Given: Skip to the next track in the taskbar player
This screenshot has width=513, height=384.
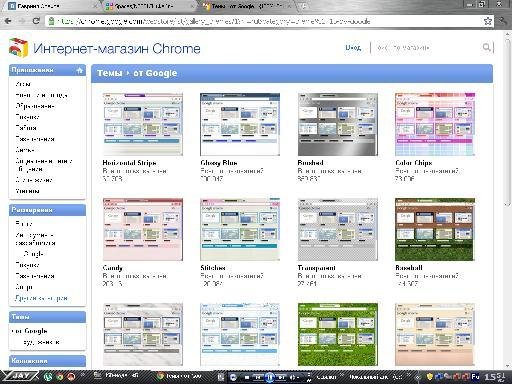Looking at the screenshot, I should pos(282,377).
